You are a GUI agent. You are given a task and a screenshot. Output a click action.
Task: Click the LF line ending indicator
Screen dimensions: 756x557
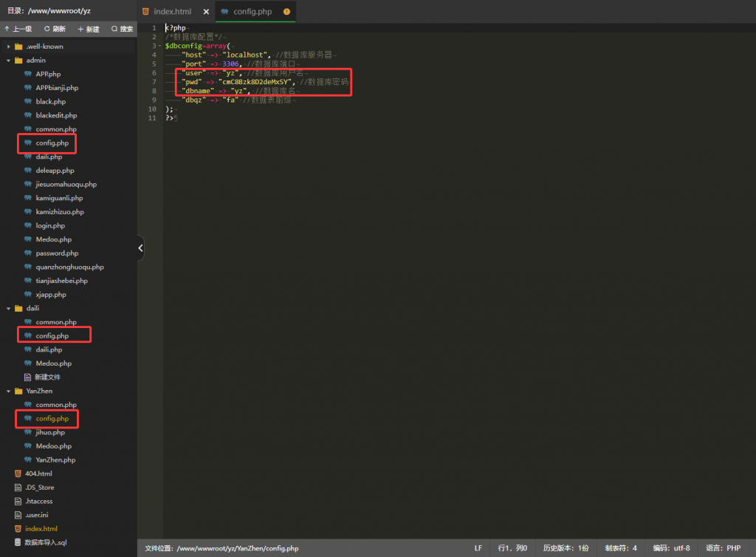[478, 548]
